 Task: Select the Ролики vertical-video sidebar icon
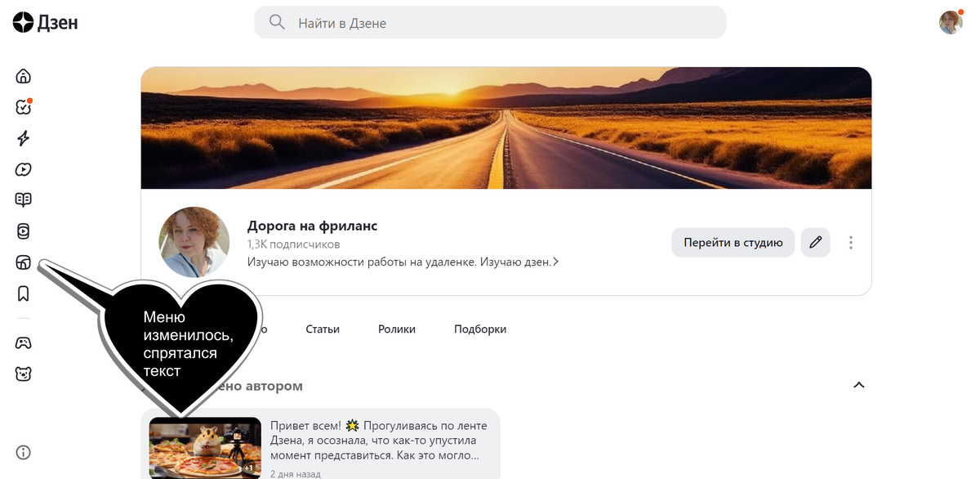[23, 231]
